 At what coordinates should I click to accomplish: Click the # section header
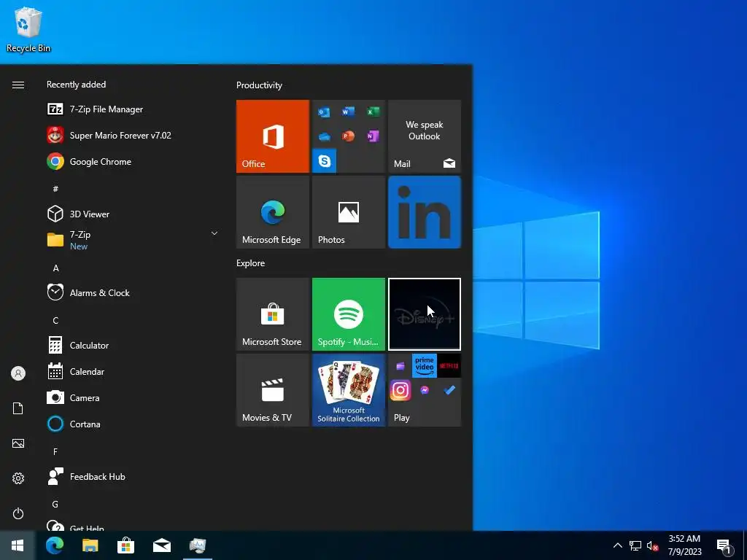55,189
